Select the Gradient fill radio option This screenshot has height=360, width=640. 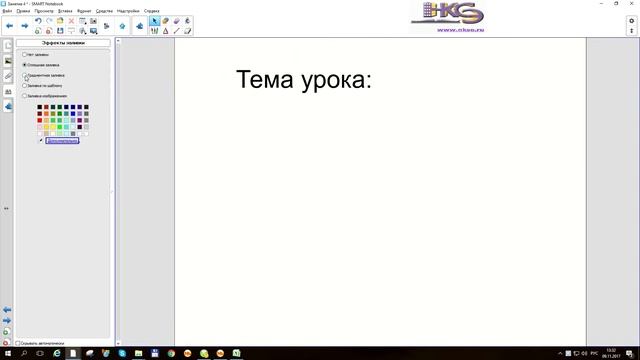click(24, 75)
